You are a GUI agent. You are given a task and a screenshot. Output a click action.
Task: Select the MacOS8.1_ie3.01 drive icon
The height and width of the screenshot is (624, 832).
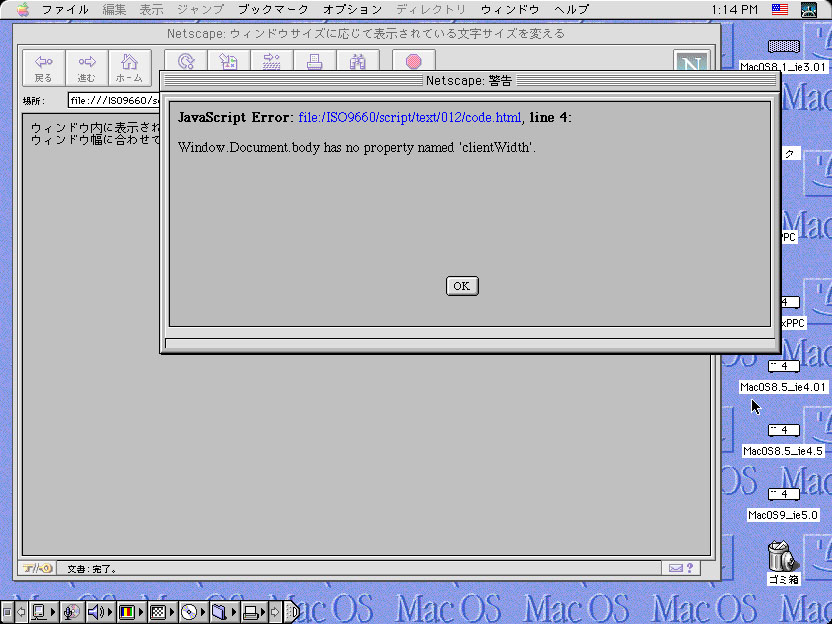pos(783,46)
